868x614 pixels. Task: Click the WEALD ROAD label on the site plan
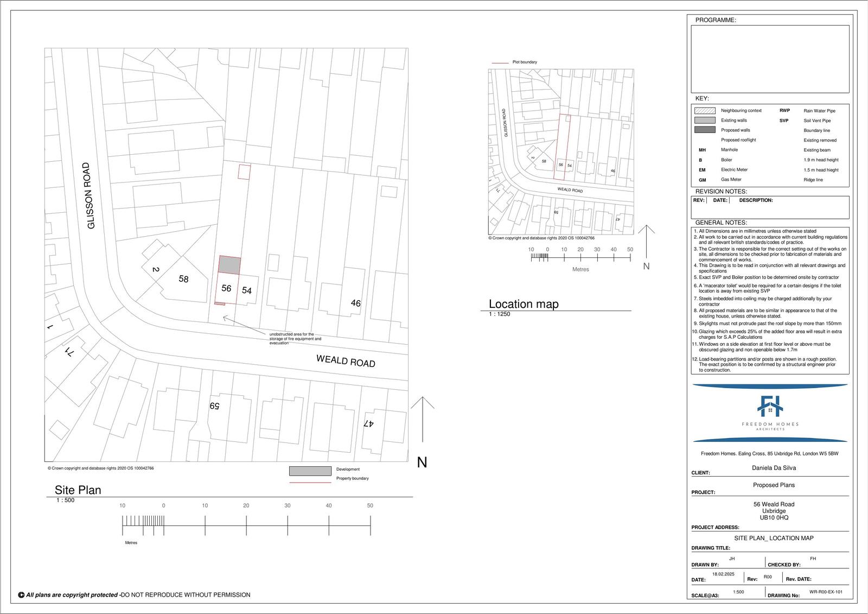[346, 360]
